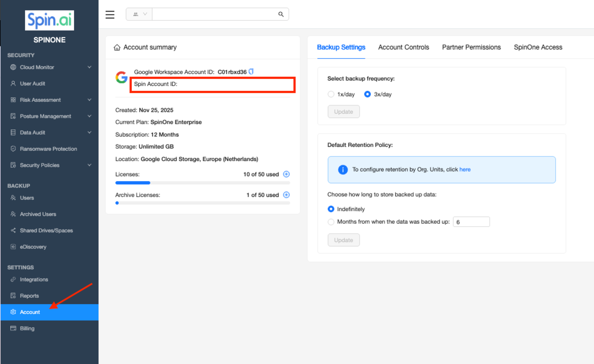Viewport: 594px width, 364px height.
Task: Click the Account summary home icon
Action: (117, 47)
